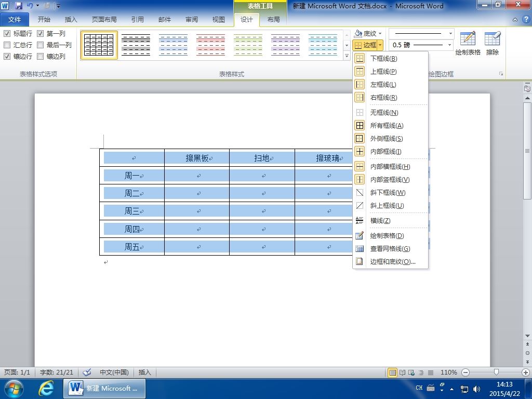Click the zoom in plus button
Screen dimensions: 532x399
[526, 372]
